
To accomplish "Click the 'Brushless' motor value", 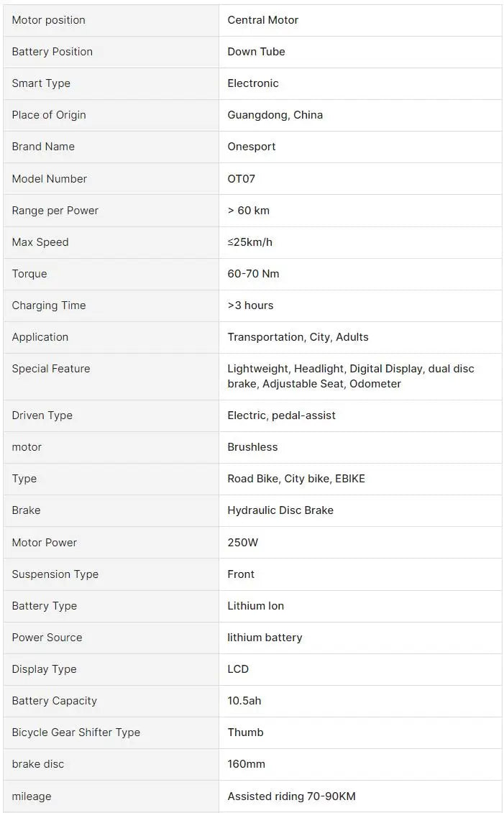I will pos(252,447).
